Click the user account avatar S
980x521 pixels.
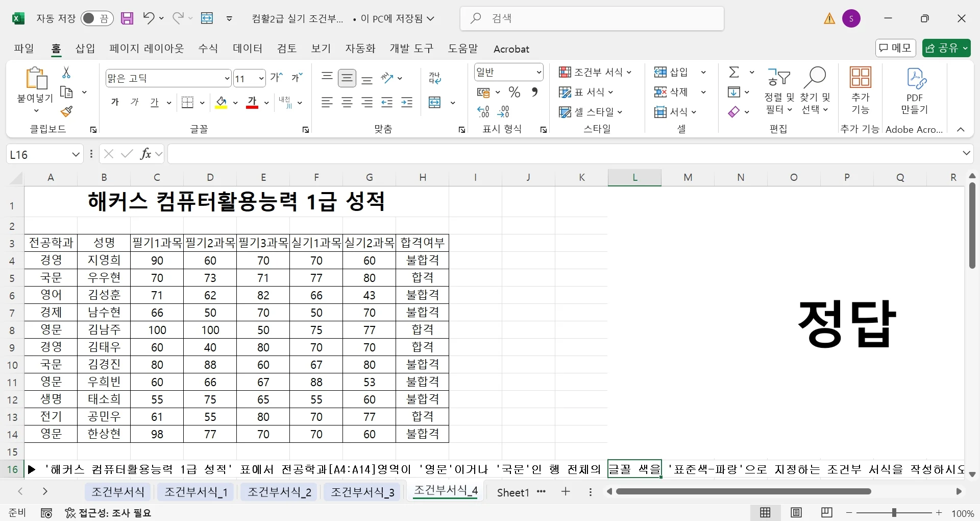point(851,18)
